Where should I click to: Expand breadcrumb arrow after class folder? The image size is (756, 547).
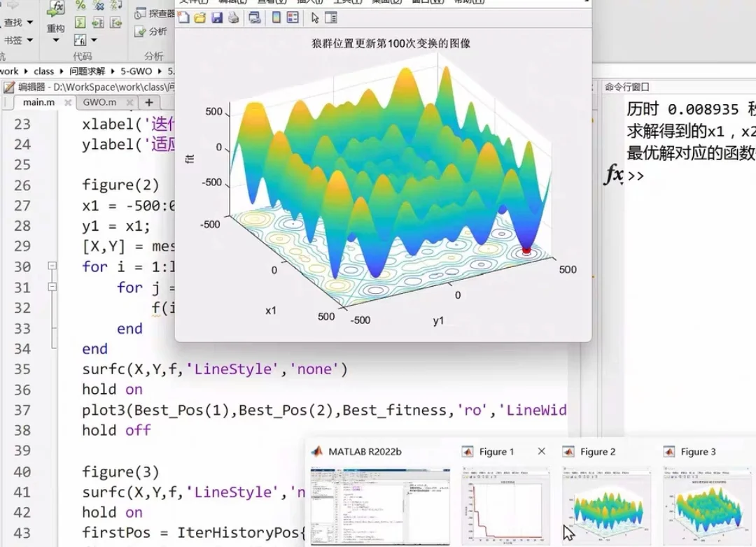62,71
